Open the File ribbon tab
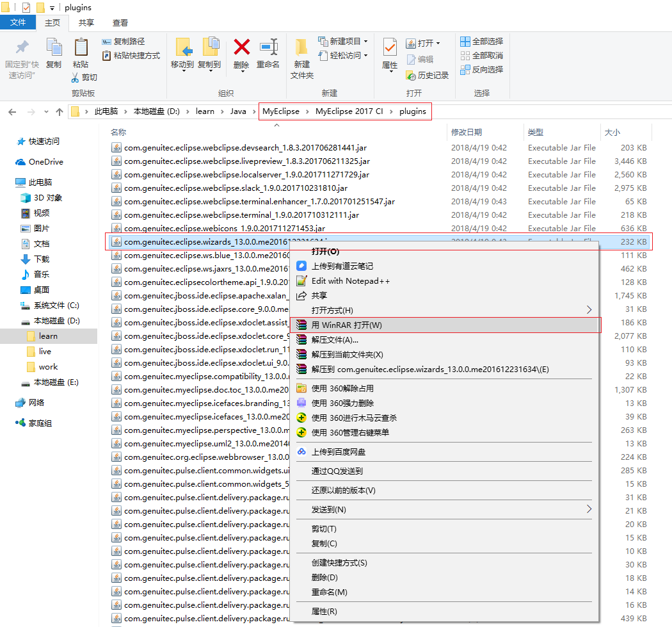The image size is (672, 627). (x=17, y=22)
